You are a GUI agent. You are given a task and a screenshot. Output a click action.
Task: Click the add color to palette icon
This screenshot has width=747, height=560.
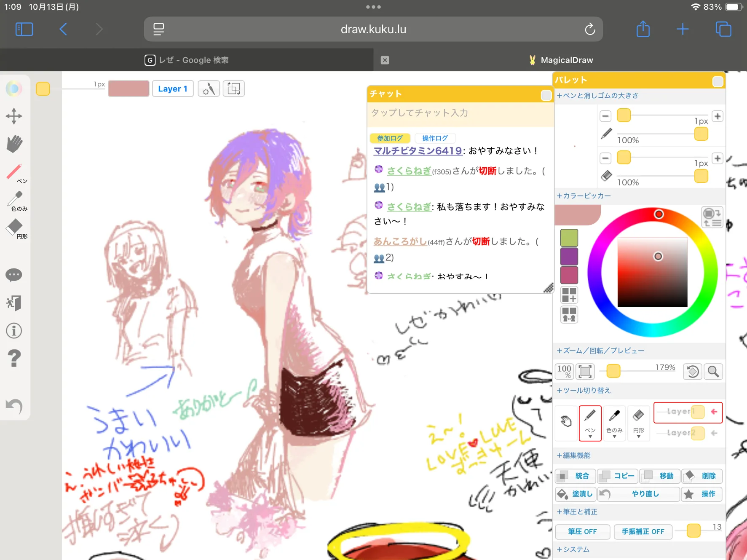[x=569, y=295]
